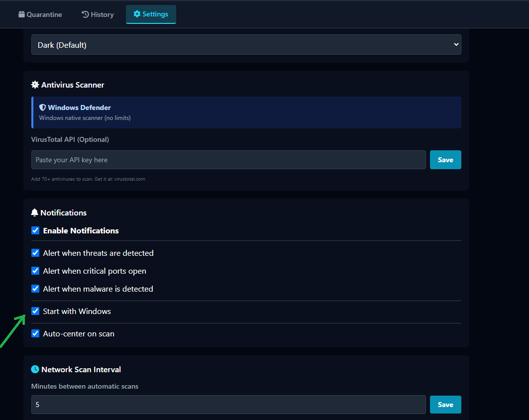Click the Windows Defender shield icon
Viewport: 529px width, 420px height.
42,107
